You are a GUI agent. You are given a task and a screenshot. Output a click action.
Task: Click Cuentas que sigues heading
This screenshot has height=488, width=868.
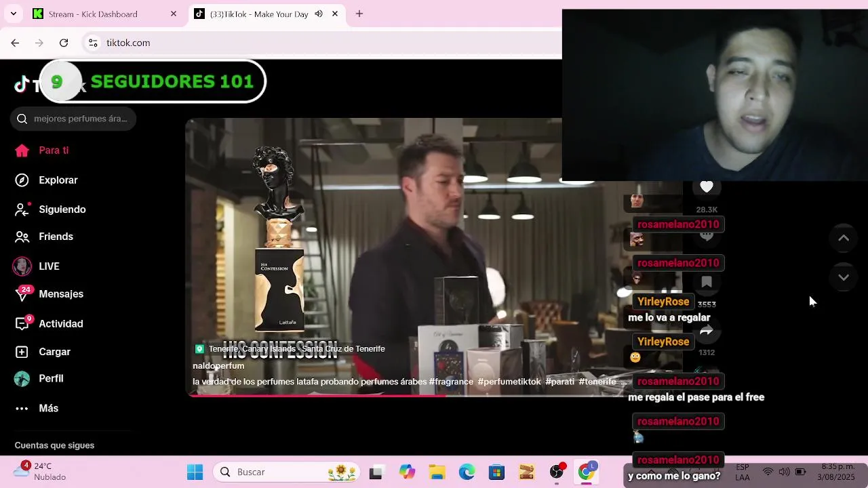coord(54,445)
